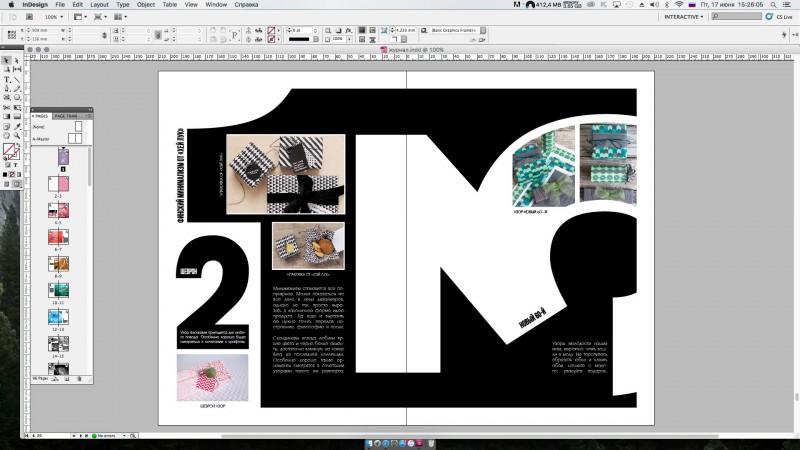Click the volume icon in menu bar
Viewport: 800px width, 450px height.
(x=655, y=5)
